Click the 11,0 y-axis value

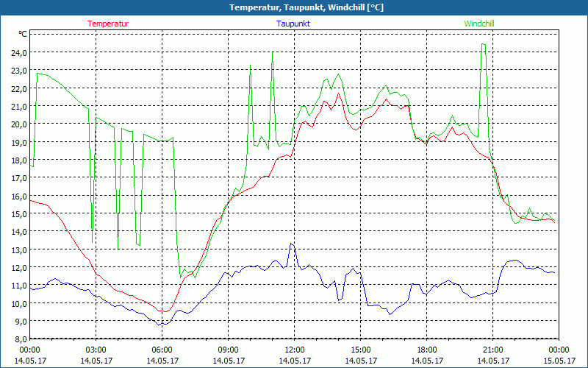[18, 286]
